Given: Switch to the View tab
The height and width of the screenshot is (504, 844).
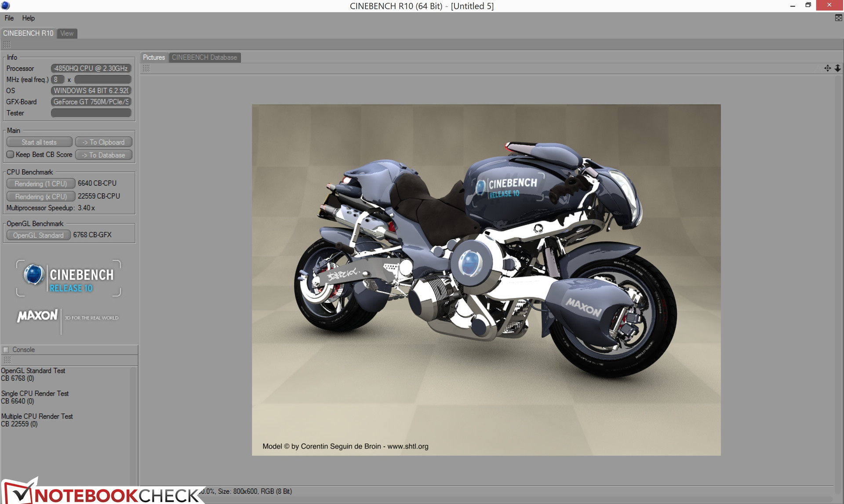Looking at the screenshot, I should click(67, 33).
